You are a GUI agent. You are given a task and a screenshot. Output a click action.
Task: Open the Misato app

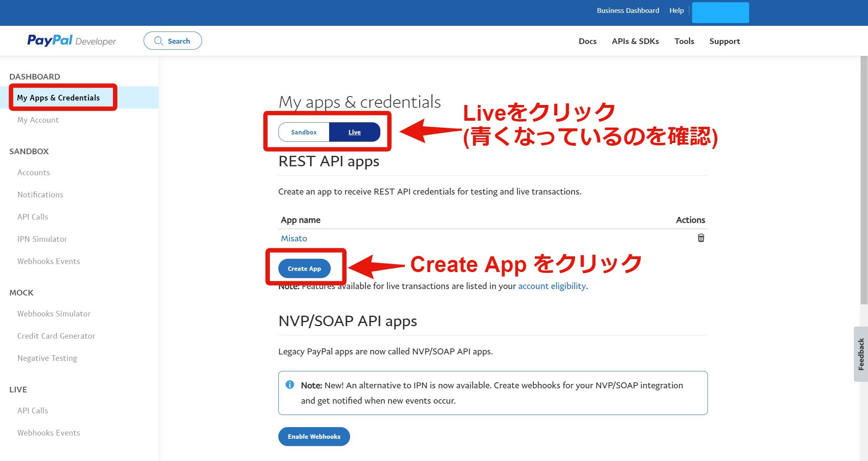[294, 238]
